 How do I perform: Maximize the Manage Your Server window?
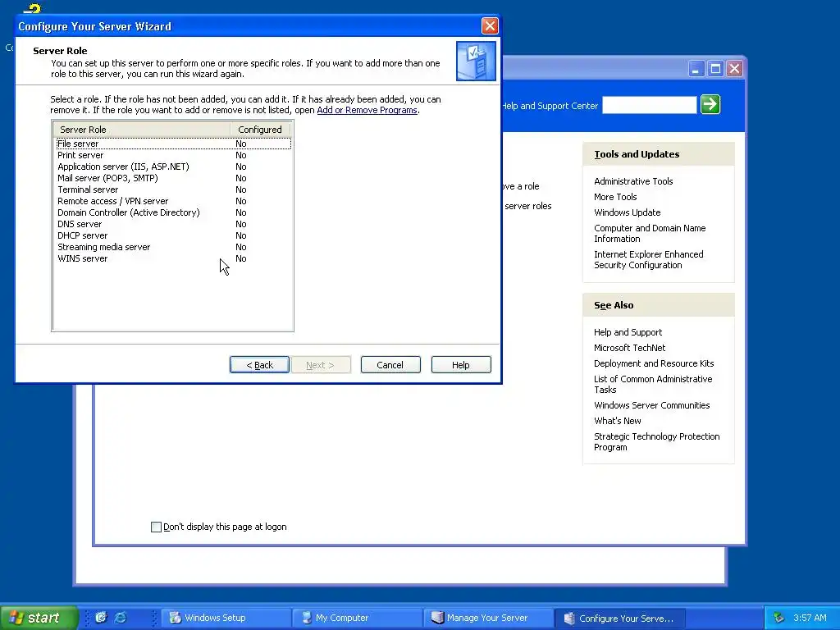715,69
